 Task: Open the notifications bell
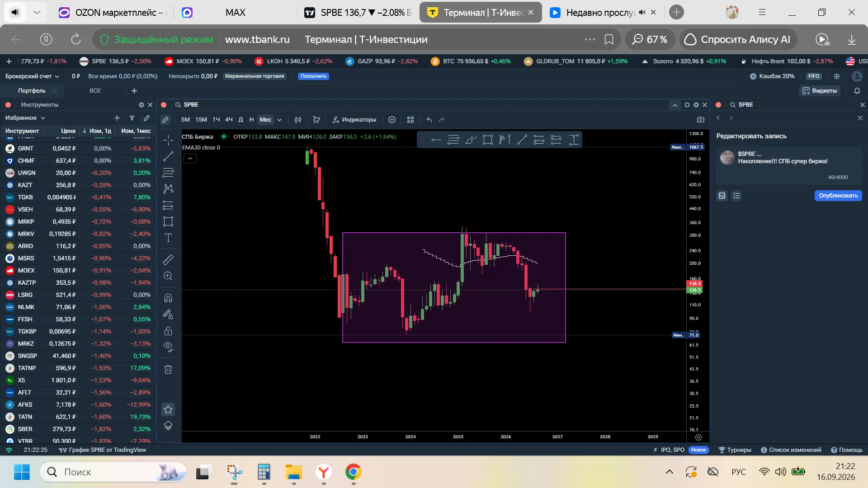[857, 91]
